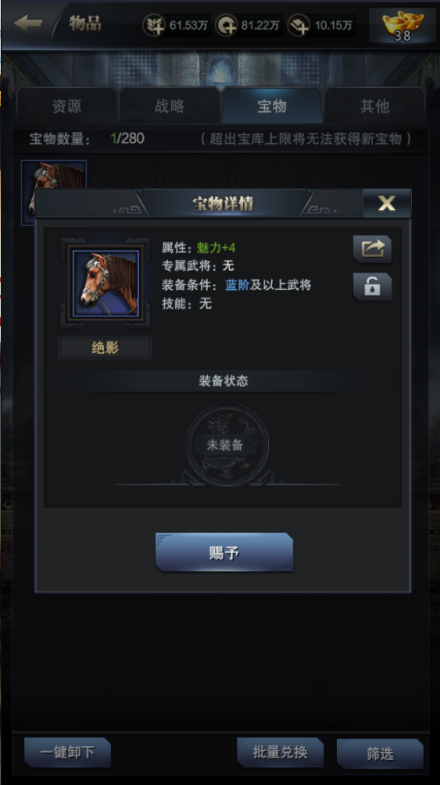Open the 其他 tab
Viewport: 440px width, 785px height.
374,106
